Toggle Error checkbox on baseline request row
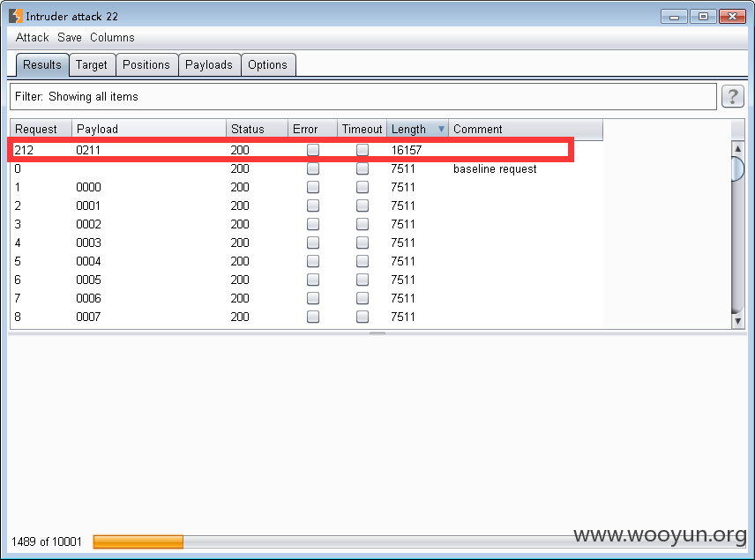 click(313, 168)
